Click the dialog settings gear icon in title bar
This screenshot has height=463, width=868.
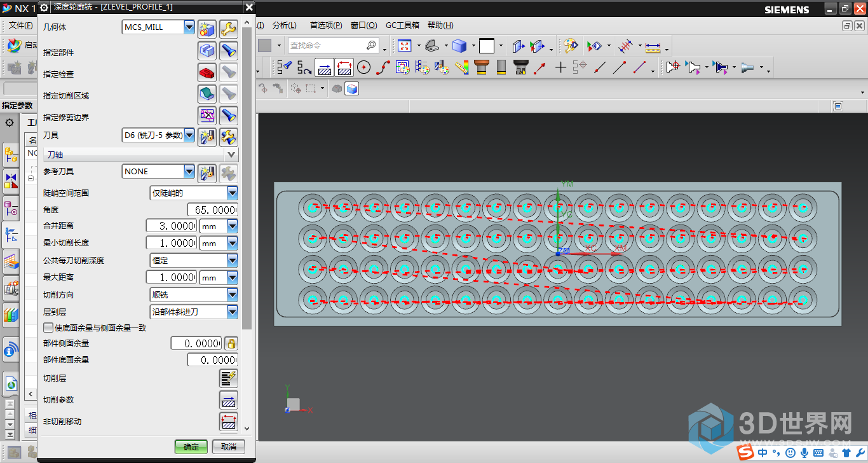pyautogui.click(x=44, y=7)
